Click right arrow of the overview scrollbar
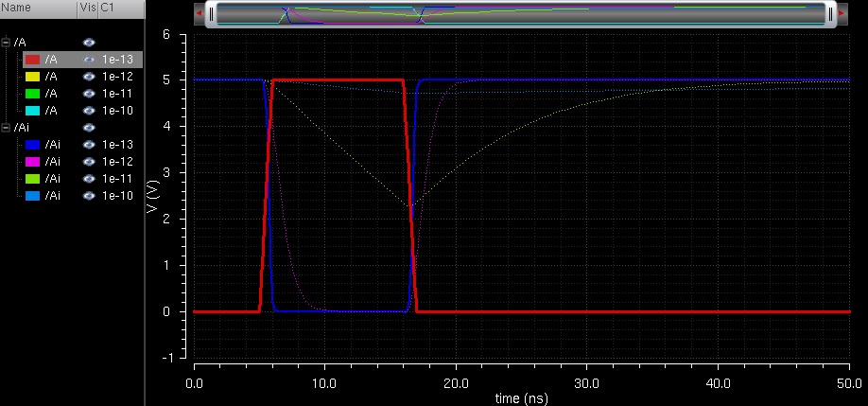This screenshot has width=868, height=406. pos(840,14)
